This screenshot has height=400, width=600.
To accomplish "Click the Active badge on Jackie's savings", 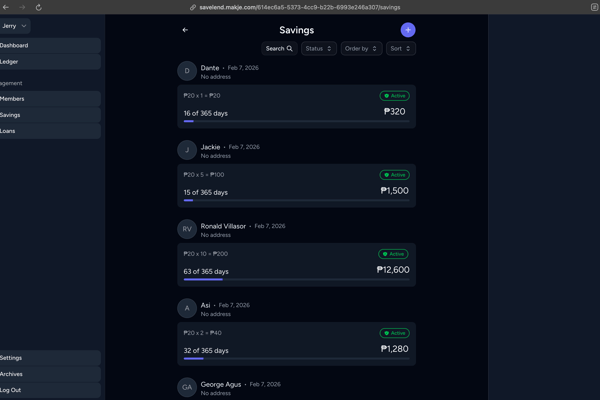I will pos(394,175).
